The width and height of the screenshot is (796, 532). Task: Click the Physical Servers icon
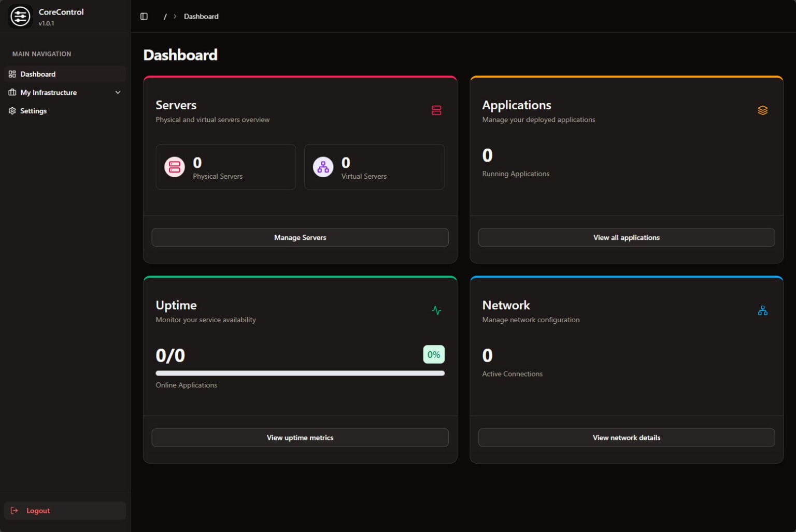(174, 167)
